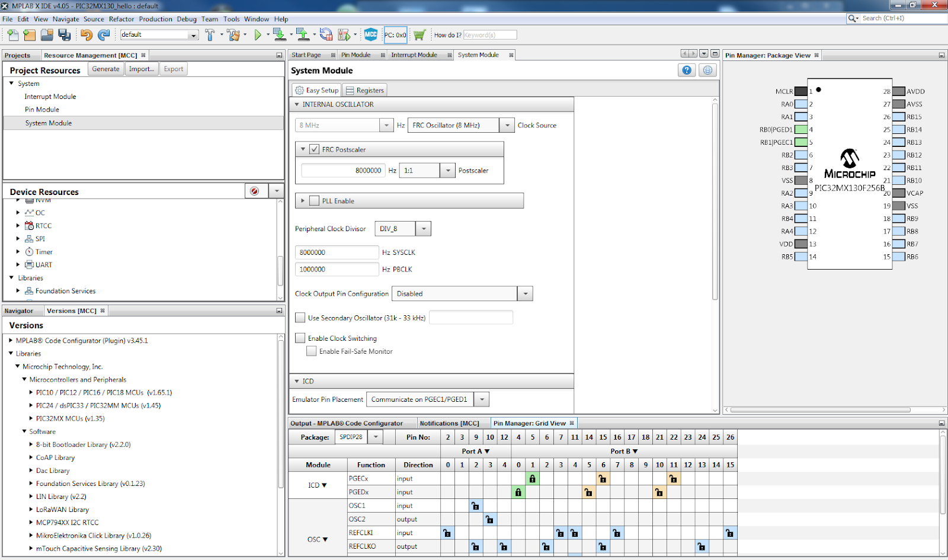Click the RB15 pin box in Package View
The height and width of the screenshot is (560, 948).
click(x=899, y=117)
